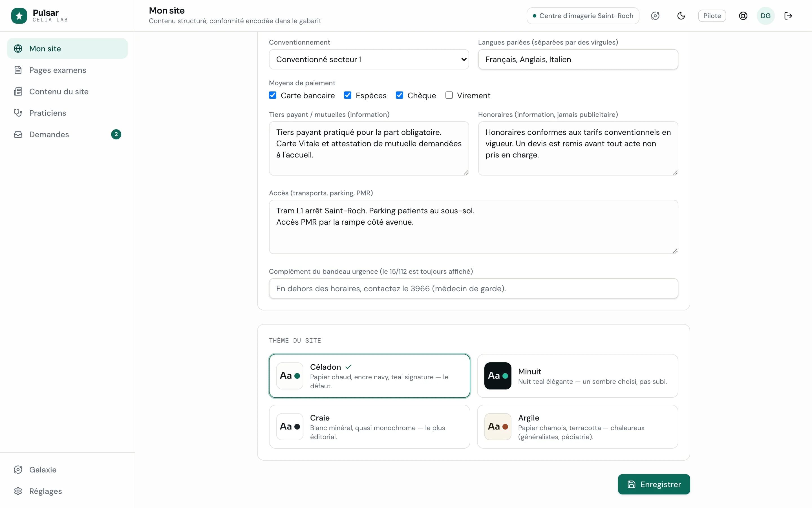The image size is (812, 508).
Task: Click the Tiers payant / mutuelles textarea
Action: pos(369,148)
